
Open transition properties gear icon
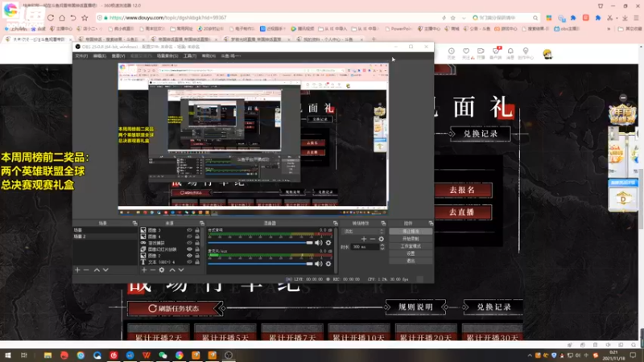coord(382,239)
